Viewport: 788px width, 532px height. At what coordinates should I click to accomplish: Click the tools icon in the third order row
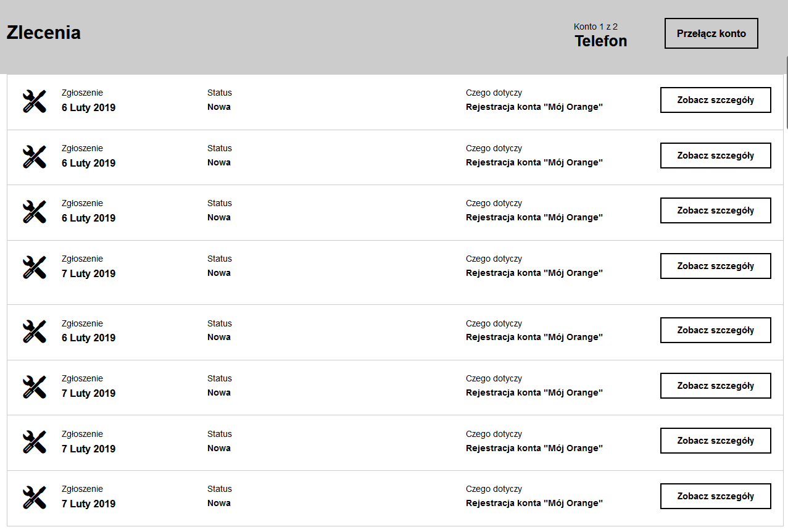(x=35, y=211)
